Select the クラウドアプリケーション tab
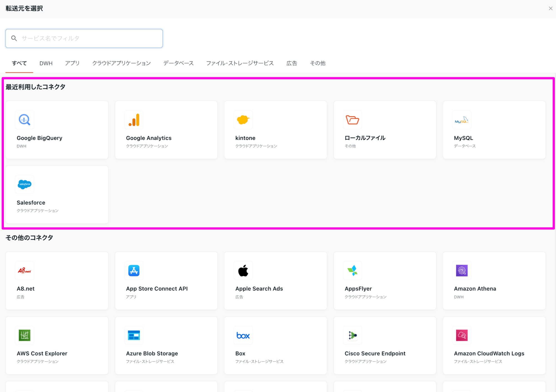This screenshot has width=556, height=392. [121, 63]
